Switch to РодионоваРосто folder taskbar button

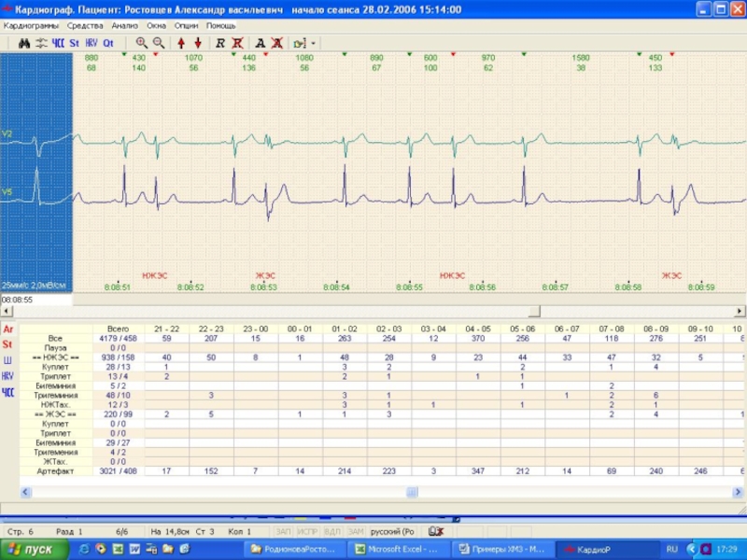coord(293,550)
